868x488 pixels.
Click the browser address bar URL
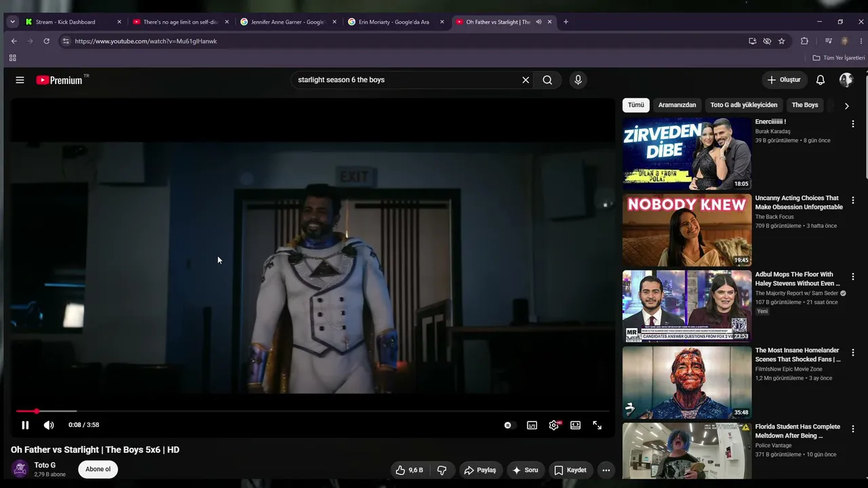(146, 41)
